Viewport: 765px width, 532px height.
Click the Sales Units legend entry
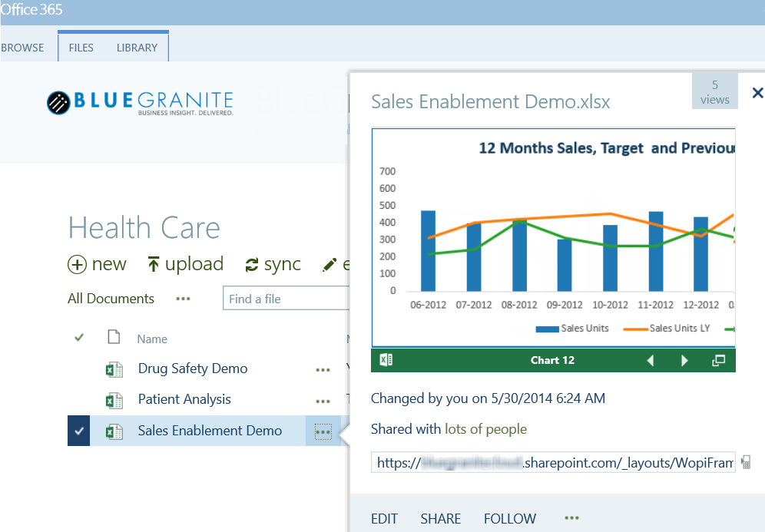point(572,329)
